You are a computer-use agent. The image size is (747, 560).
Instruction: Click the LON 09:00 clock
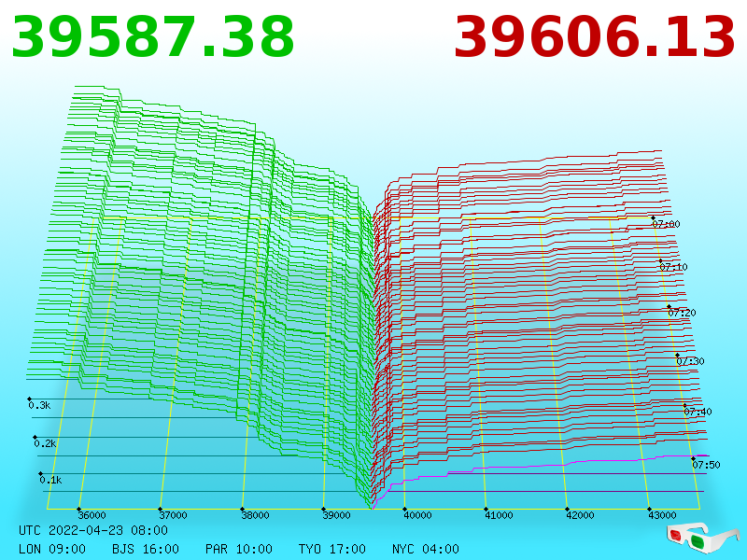(x=52, y=549)
